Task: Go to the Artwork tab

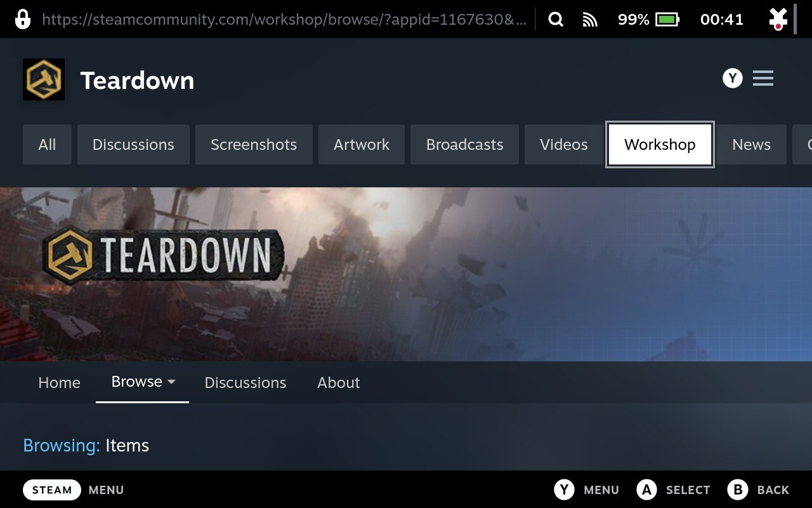Action: click(x=362, y=145)
